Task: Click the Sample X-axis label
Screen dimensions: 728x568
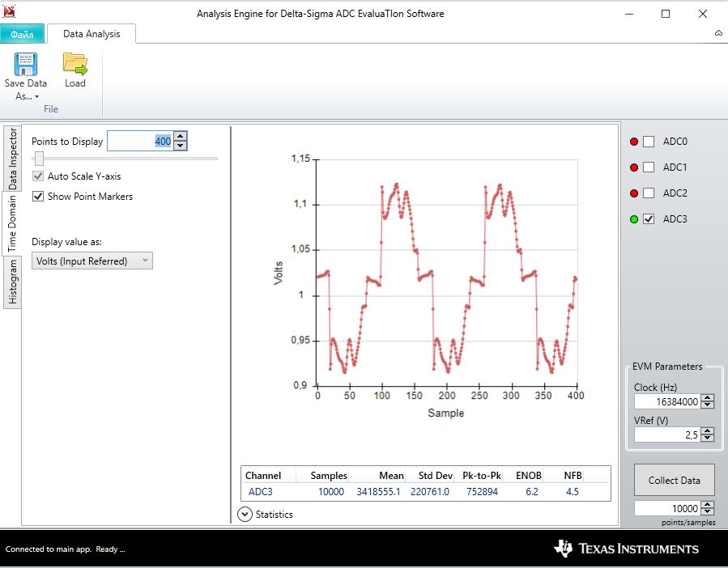Action: coord(445,413)
